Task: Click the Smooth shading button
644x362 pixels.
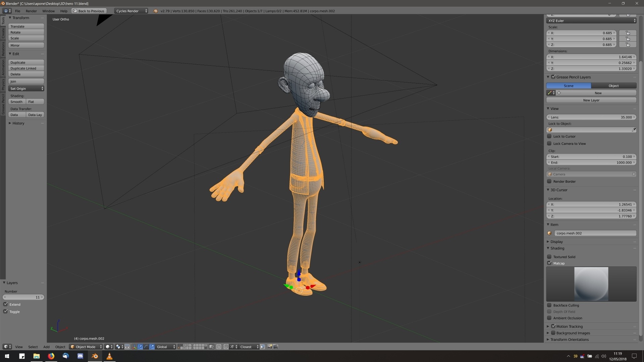Action: pos(17,102)
